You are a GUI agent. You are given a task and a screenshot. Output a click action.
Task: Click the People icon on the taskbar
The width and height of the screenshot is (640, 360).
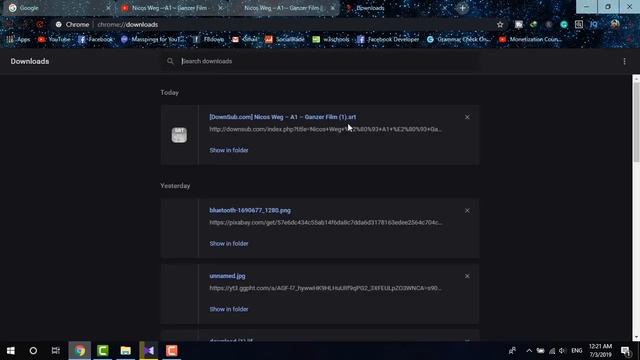(512, 351)
